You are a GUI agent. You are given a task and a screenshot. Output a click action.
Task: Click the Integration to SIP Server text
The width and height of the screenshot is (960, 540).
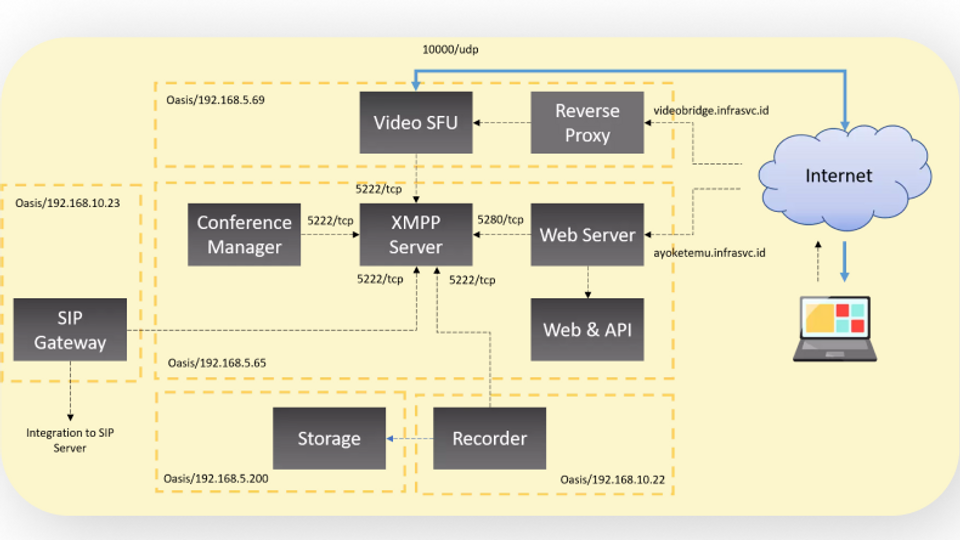(70, 440)
